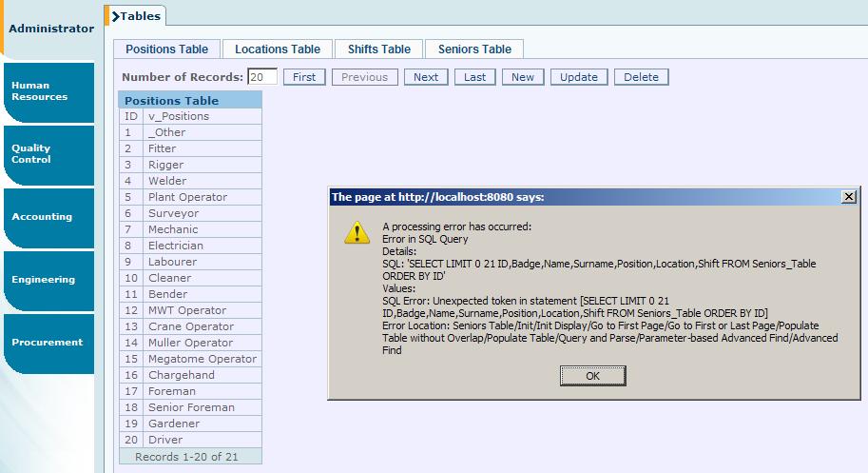868x473 pixels.
Task: Close the localhost error dialog
Action: [x=848, y=197]
